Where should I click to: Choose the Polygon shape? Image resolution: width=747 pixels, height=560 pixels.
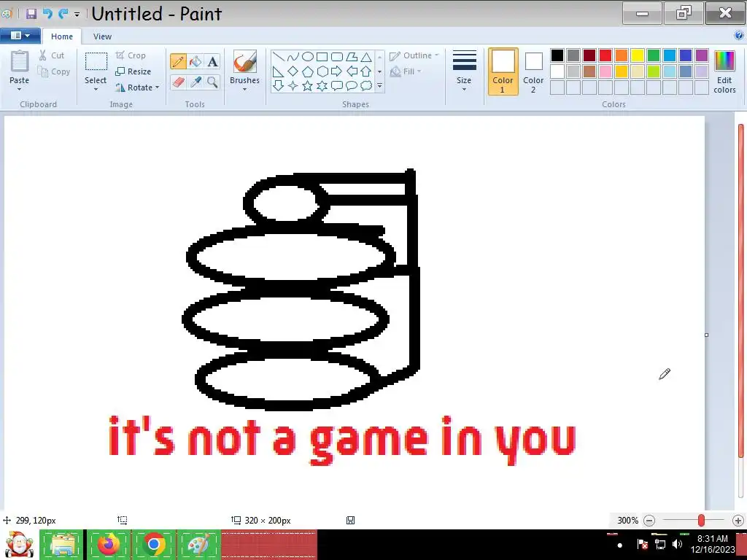tap(352, 57)
